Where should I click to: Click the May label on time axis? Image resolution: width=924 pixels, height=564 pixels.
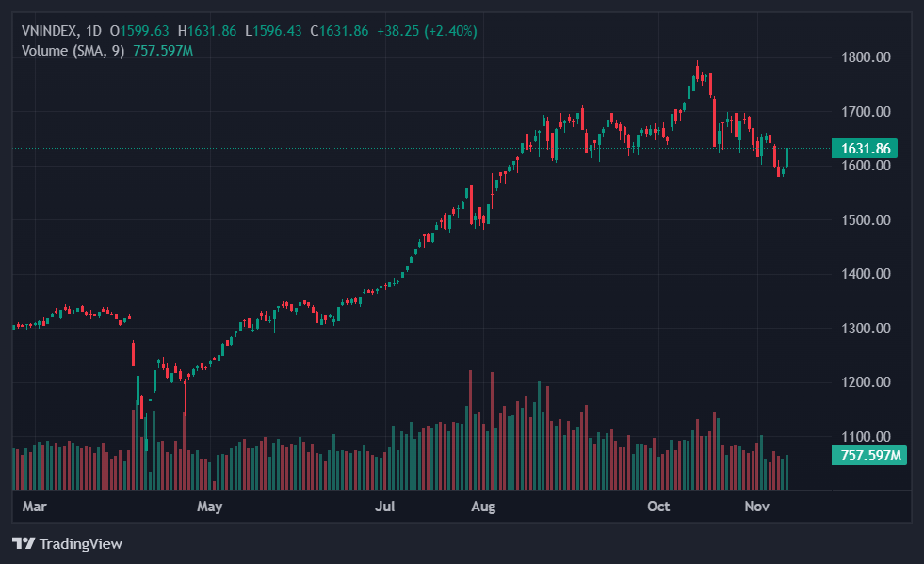(x=209, y=507)
